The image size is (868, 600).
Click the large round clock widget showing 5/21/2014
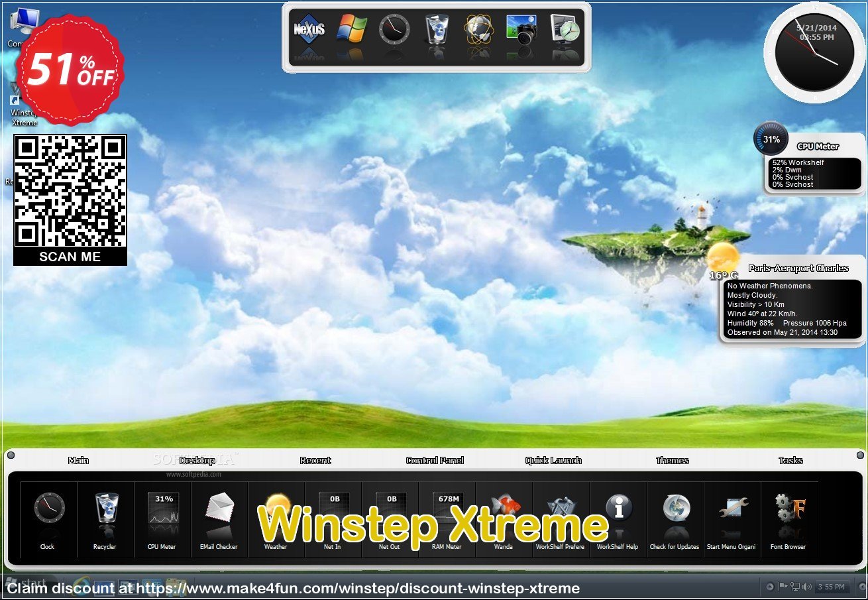pos(814,52)
